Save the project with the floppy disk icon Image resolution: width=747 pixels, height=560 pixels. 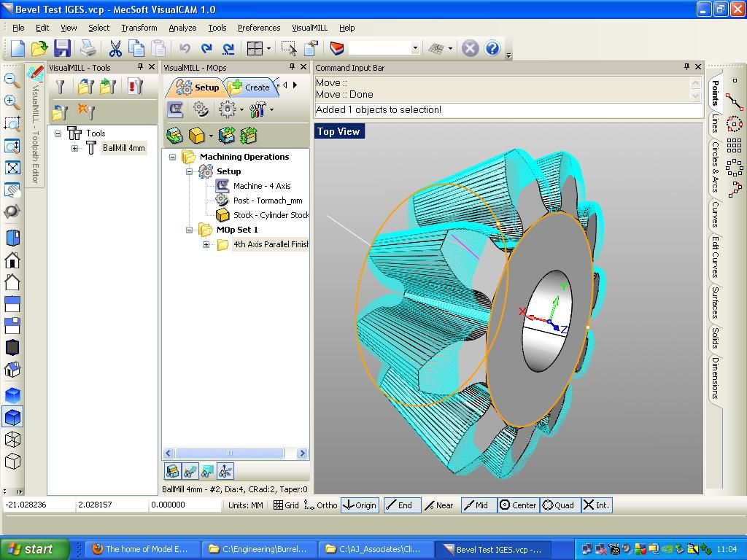pyautogui.click(x=63, y=48)
